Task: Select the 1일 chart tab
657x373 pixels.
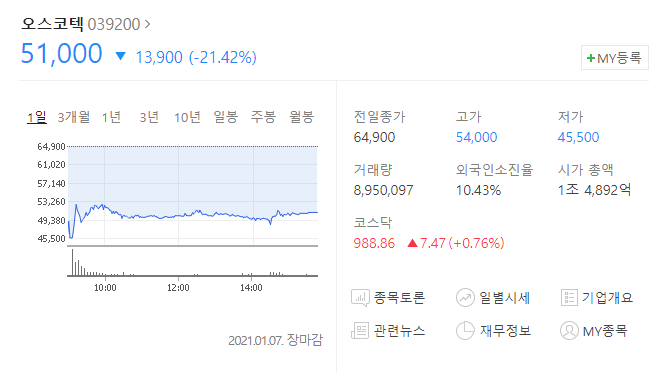Action: 37,117
